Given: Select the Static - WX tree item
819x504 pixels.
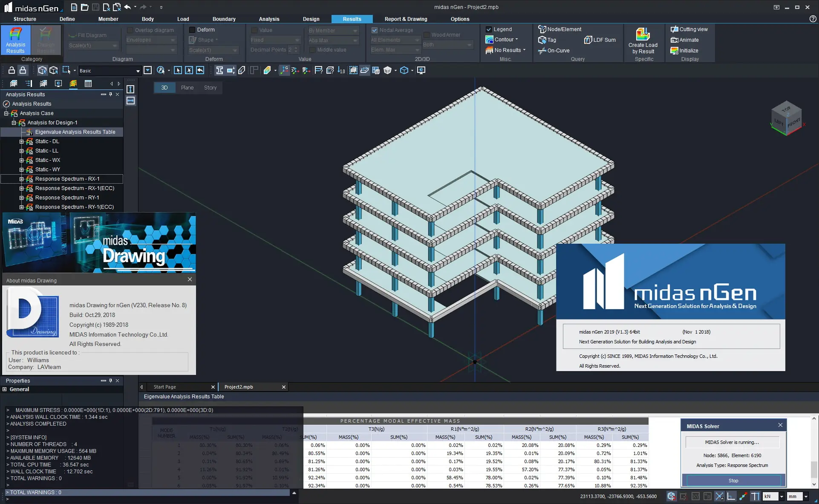Looking at the screenshot, I should (48, 160).
